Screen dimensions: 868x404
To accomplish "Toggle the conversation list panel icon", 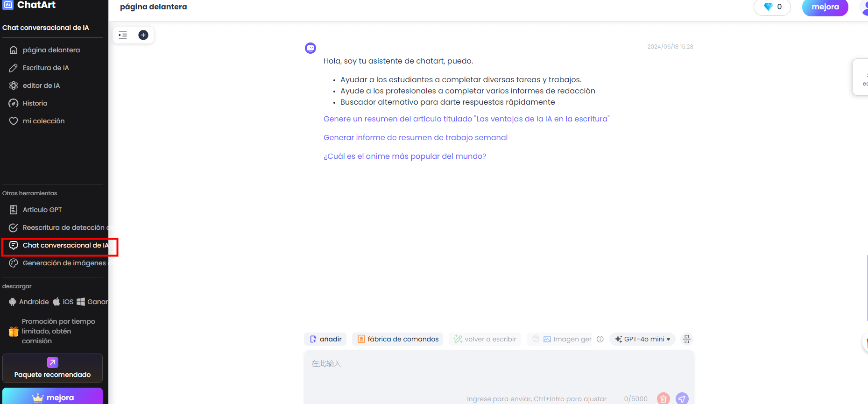I will pos(123,35).
